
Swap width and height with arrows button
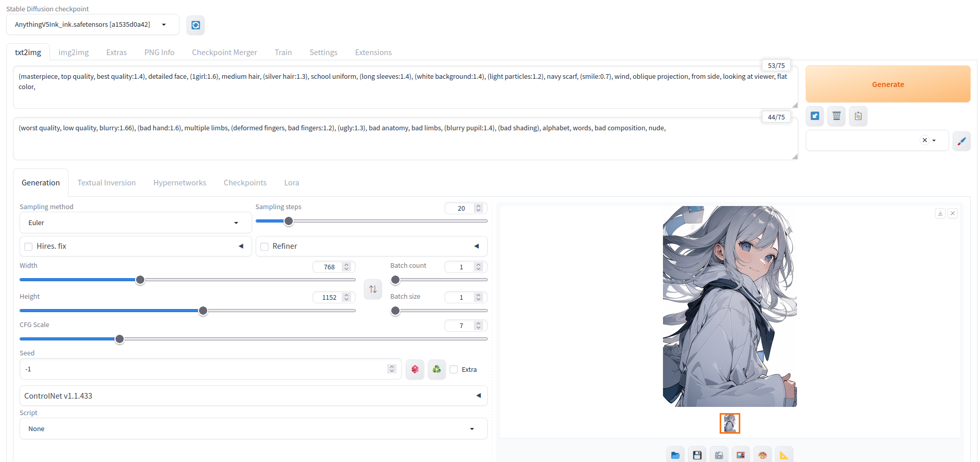[x=373, y=289]
